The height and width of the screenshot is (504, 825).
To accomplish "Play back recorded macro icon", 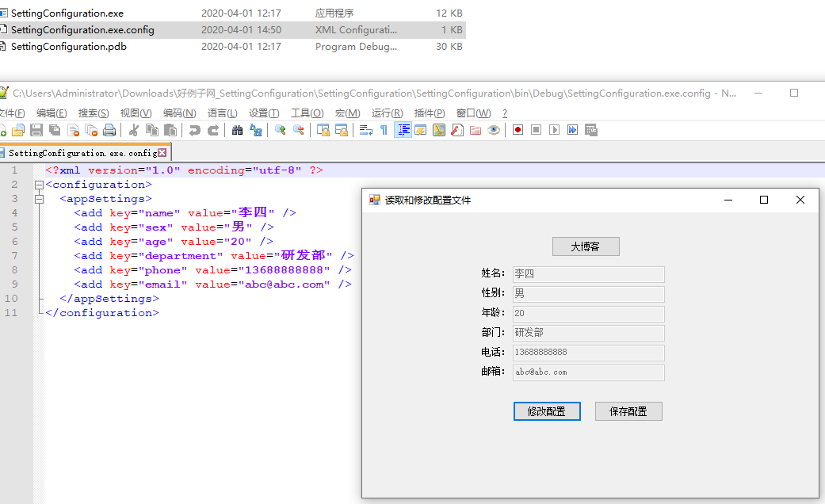I will tap(554, 130).
